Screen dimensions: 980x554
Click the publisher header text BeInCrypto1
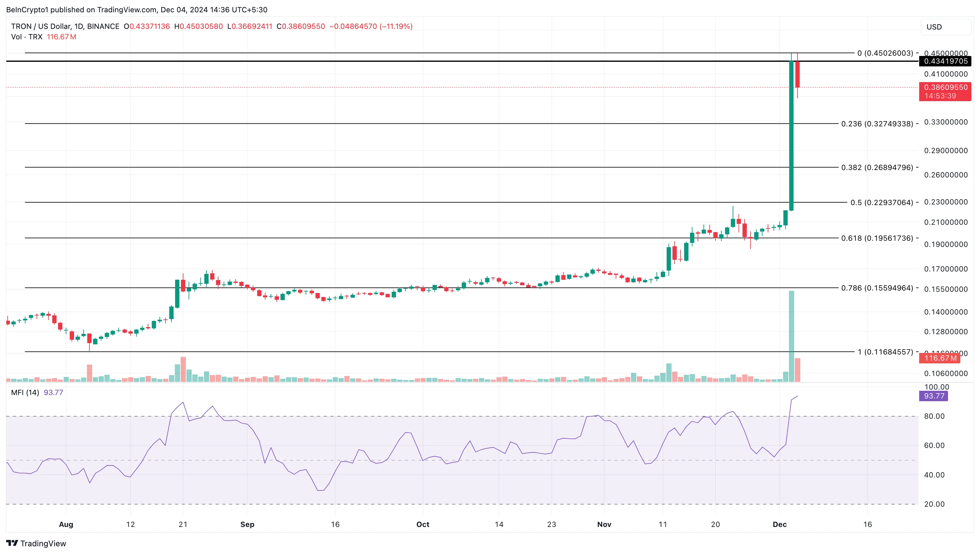(27, 10)
